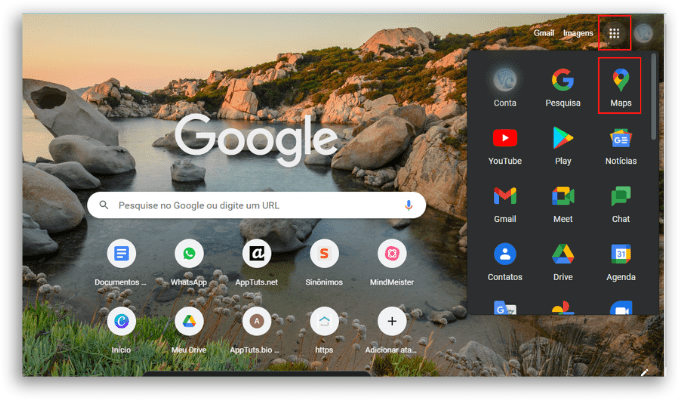700x400 pixels.
Task: Click the search magnifier icon
Action: [x=104, y=205]
